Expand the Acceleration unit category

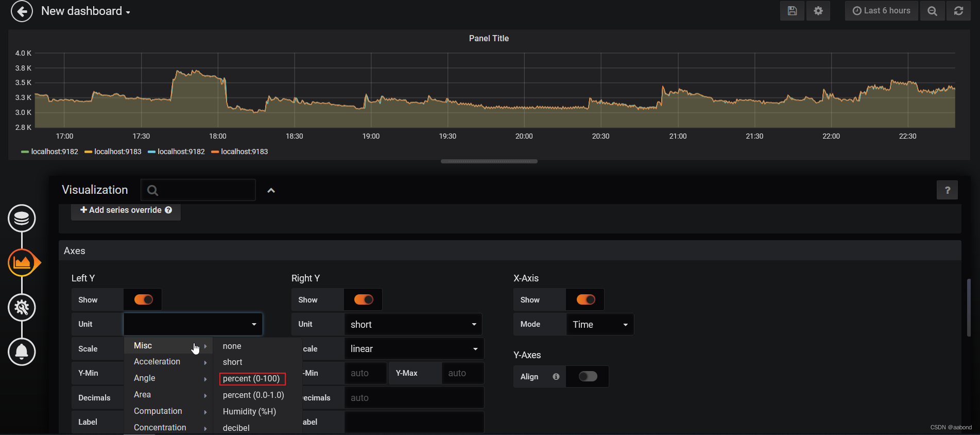pyautogui.click(x=169, y=362)
